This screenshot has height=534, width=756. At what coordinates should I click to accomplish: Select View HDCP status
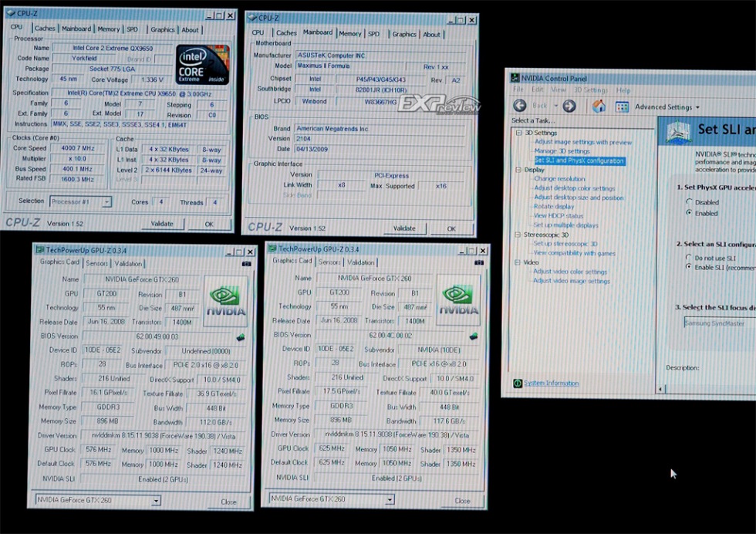point(559,215)
